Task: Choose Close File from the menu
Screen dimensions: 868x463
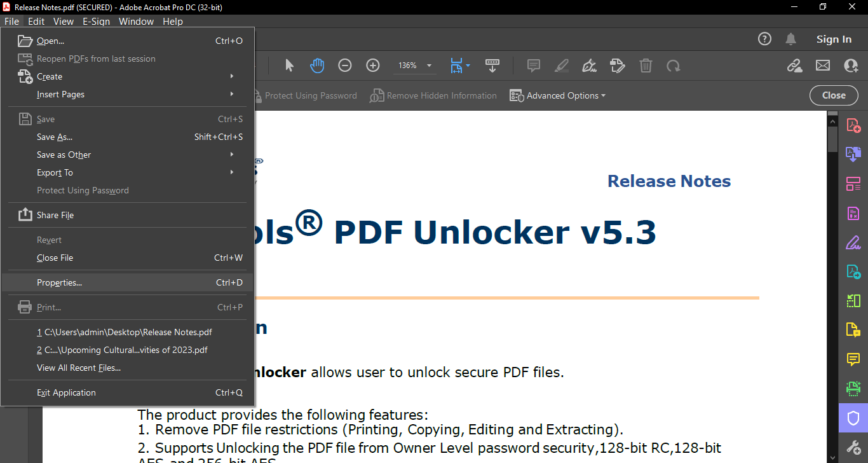Action: [x=127, y=258]
